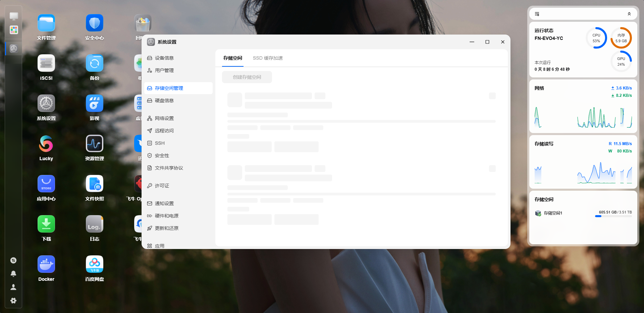Open 设备信息 in settings sidebar
Image resolution: width=644 pixels, height=313 pixels.
pyautogui.click(x=178, y=58)
